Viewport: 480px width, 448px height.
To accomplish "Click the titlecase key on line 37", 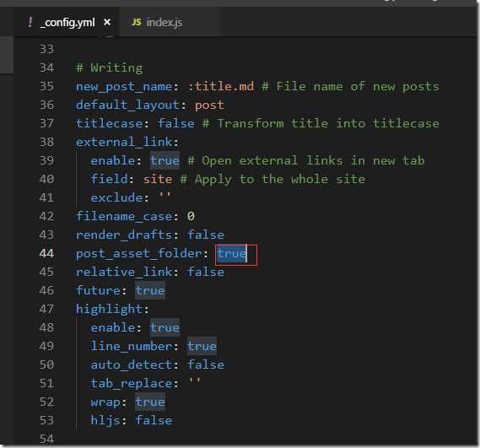I will [110, 123].
